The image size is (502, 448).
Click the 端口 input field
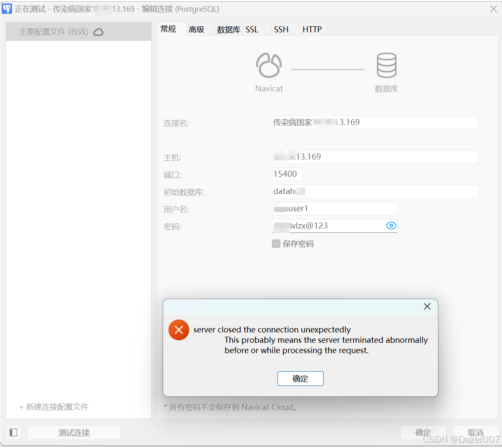pos(287,174)
